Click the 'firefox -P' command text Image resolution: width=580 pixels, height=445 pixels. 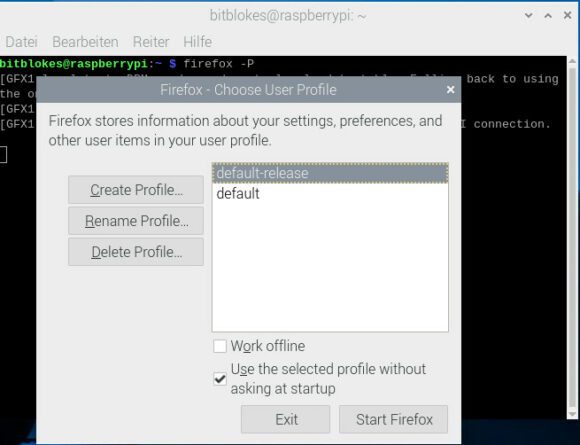click(219, 64)
